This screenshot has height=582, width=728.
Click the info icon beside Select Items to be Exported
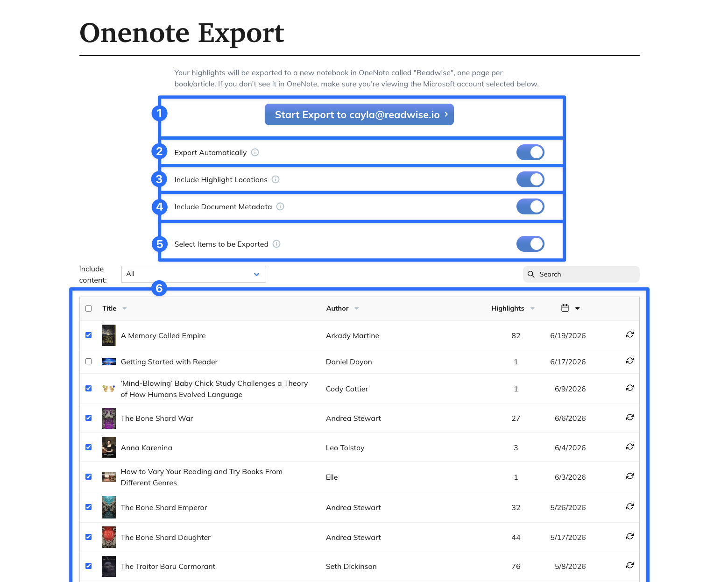pyautogui.click(x=276, y=244)
